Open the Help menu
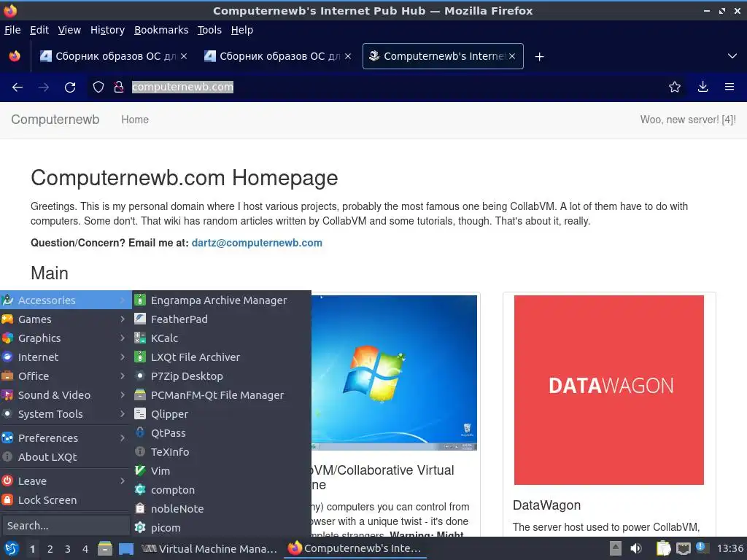Screen dimensions: 747x560 [242, 30]
